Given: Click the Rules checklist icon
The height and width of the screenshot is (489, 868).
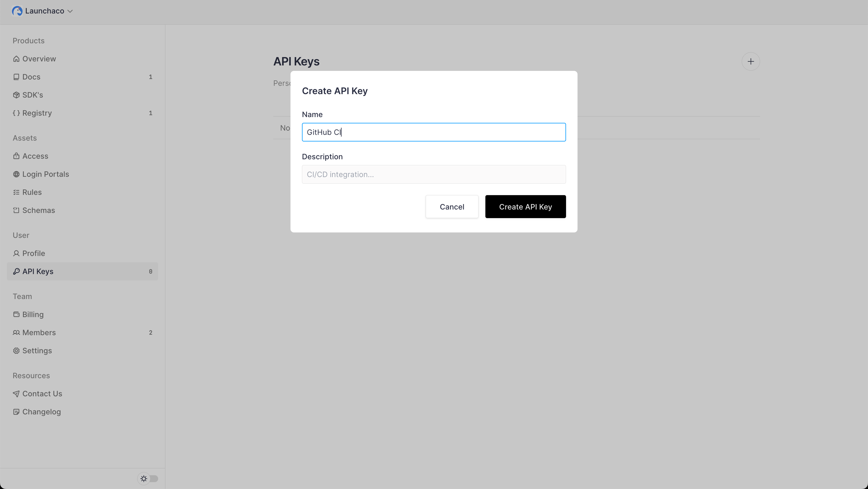Looking at the screenshot, I should [16, 192].
